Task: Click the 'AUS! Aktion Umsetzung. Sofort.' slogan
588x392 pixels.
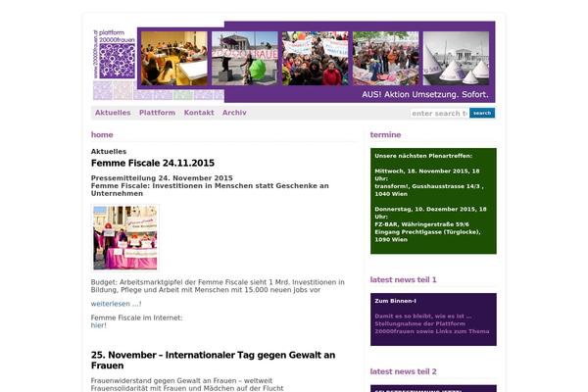Action: (425, 94)
